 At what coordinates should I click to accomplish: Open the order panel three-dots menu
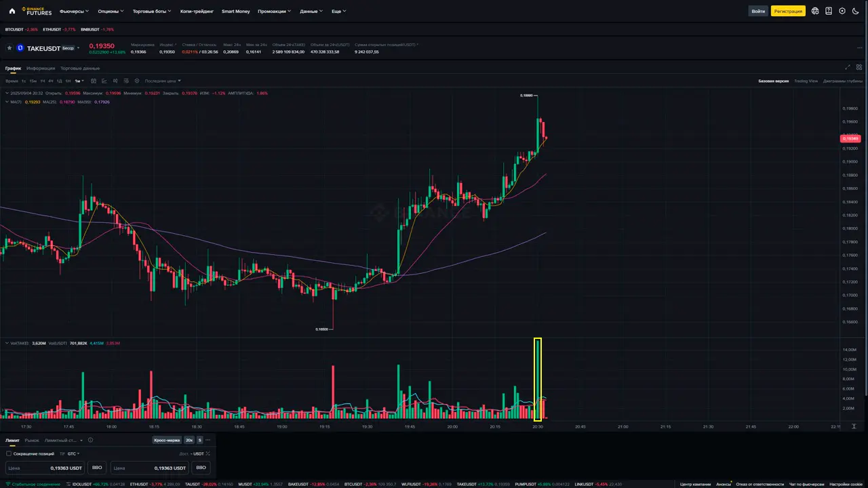coord(208,440)
